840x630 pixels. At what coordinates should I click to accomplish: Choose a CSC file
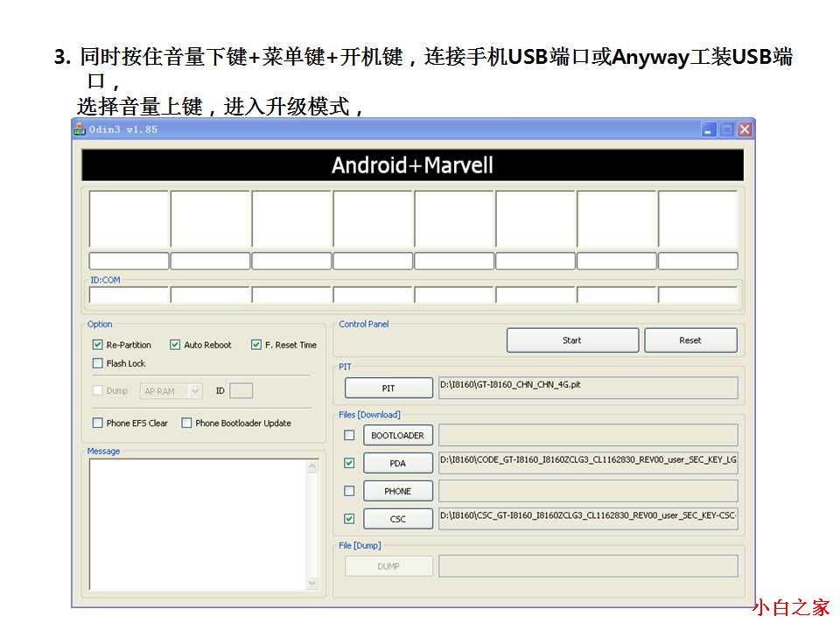coord(398,519)
